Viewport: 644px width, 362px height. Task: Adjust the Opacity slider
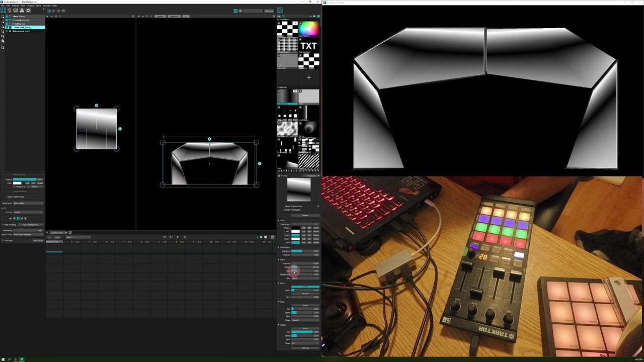tap(25, 179)
